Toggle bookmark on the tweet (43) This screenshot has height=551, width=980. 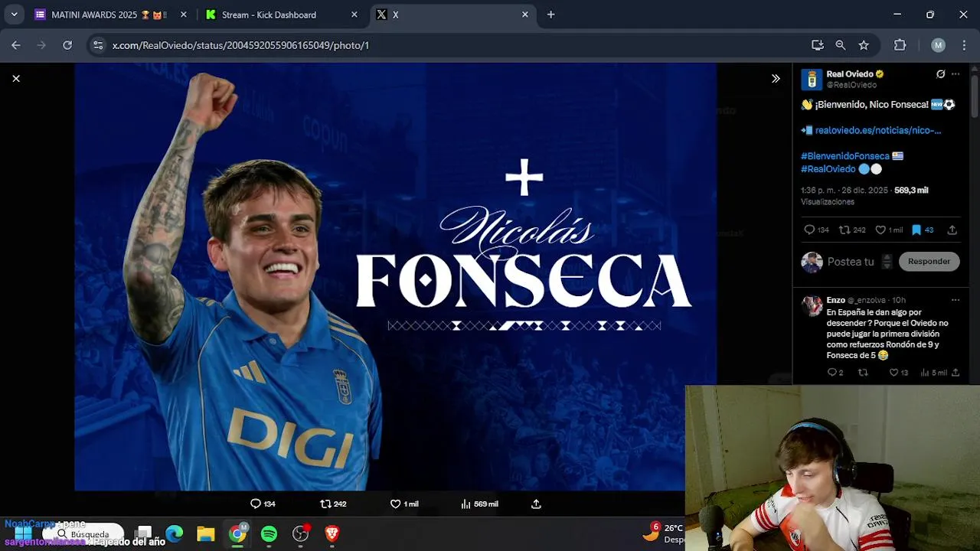point(916,230)
